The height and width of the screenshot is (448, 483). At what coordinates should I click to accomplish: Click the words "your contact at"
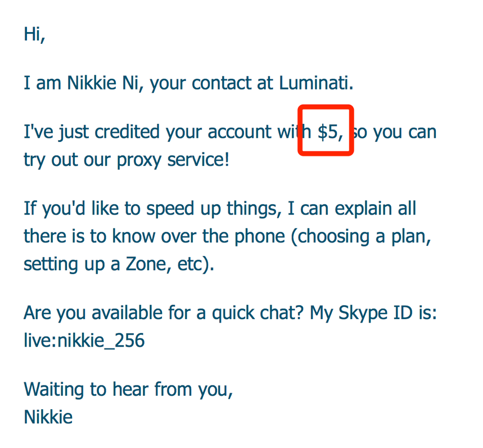tap(211, 83)
